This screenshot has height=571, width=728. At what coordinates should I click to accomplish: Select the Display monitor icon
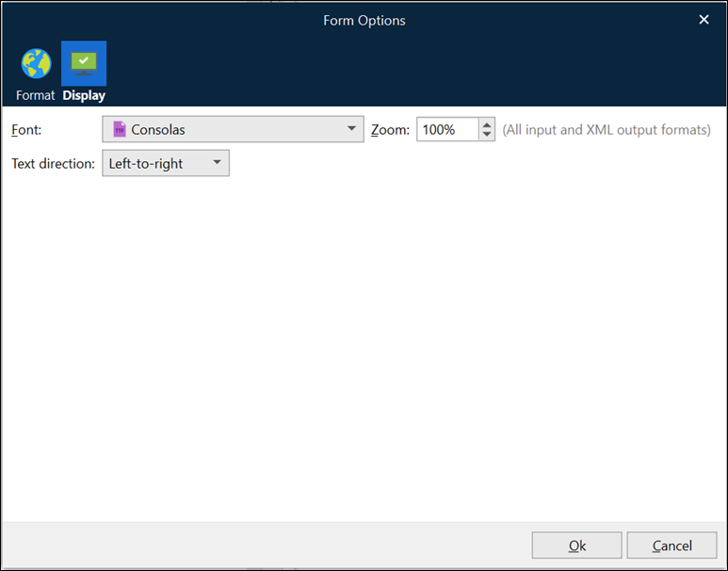(x=84, y=64)
